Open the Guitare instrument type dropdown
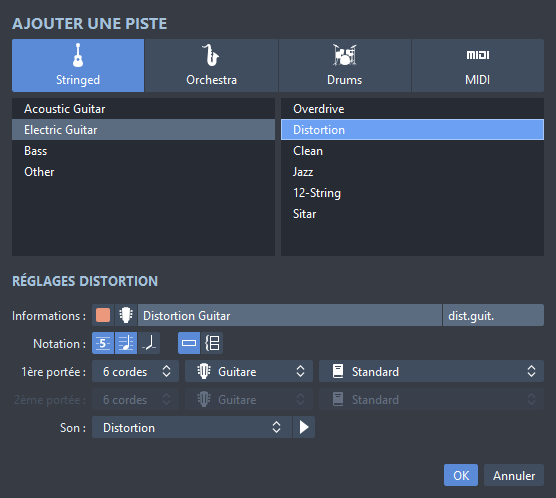The image size is (556, 498). pos(249,371)
